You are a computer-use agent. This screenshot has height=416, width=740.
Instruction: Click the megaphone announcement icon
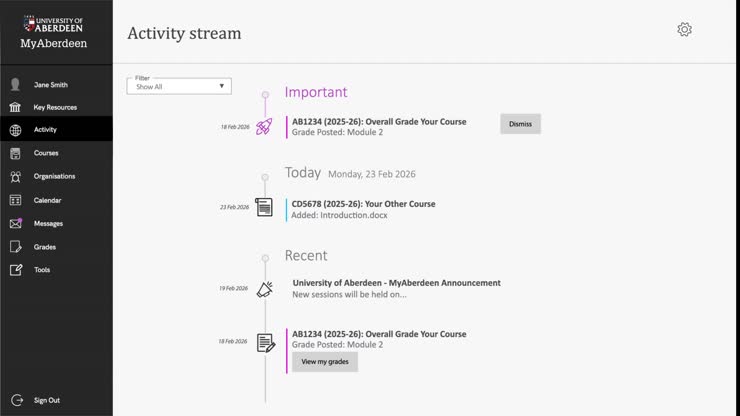[x=264, y=289]
